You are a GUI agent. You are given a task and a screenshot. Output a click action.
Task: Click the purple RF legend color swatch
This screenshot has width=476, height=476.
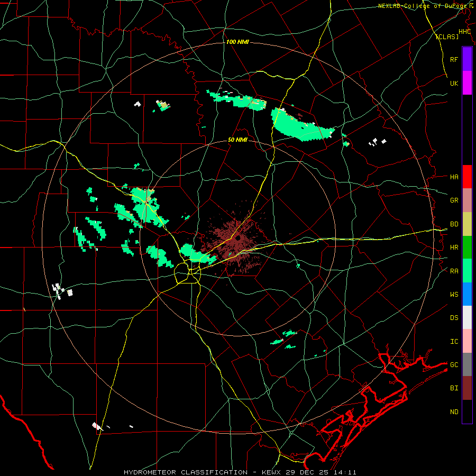pyautogui.click(x=467, y=59)
